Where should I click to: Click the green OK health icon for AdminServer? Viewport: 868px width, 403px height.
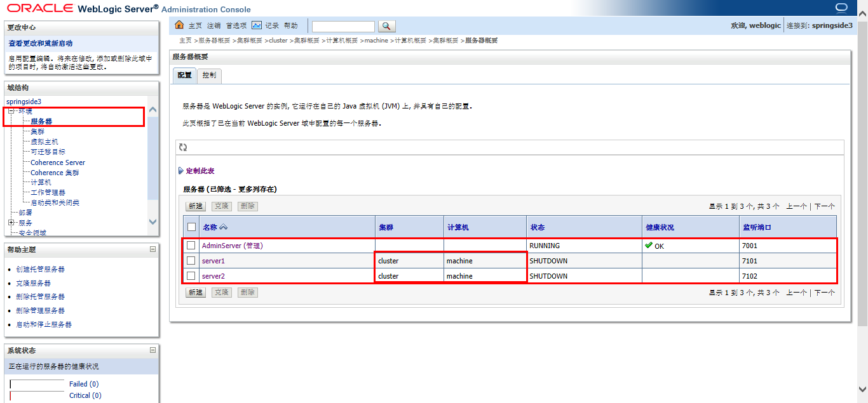point(648,244)
